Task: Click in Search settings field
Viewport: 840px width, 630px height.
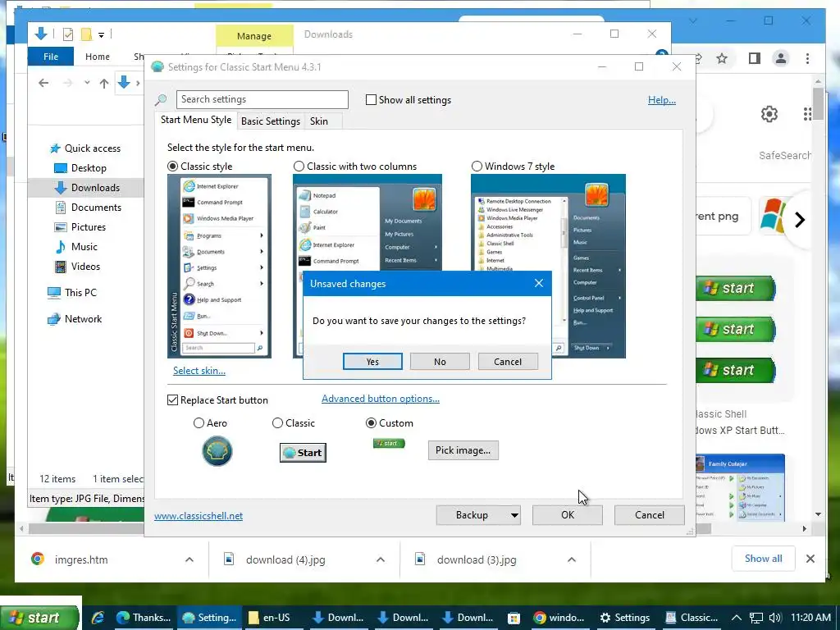Action: coord(262,99)
